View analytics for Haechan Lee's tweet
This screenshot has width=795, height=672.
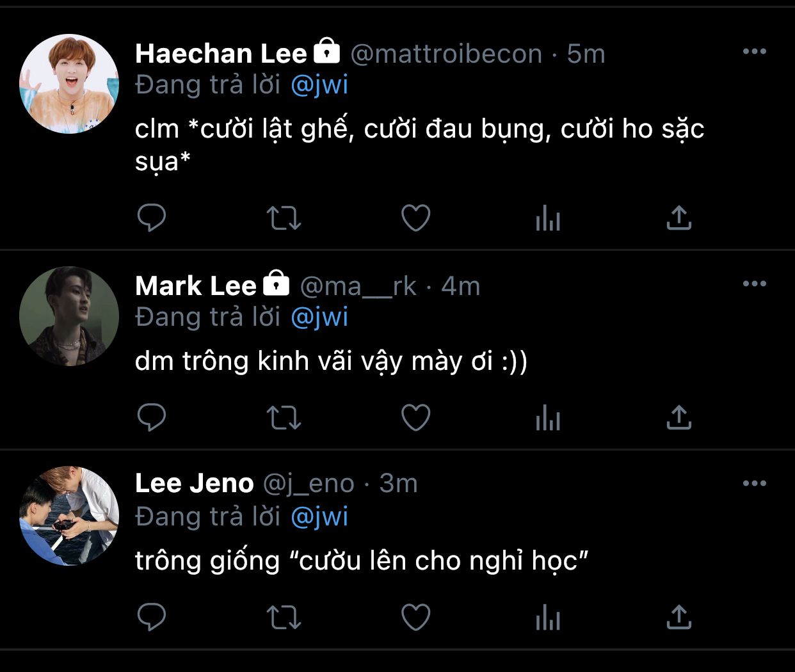click(548, 218)
